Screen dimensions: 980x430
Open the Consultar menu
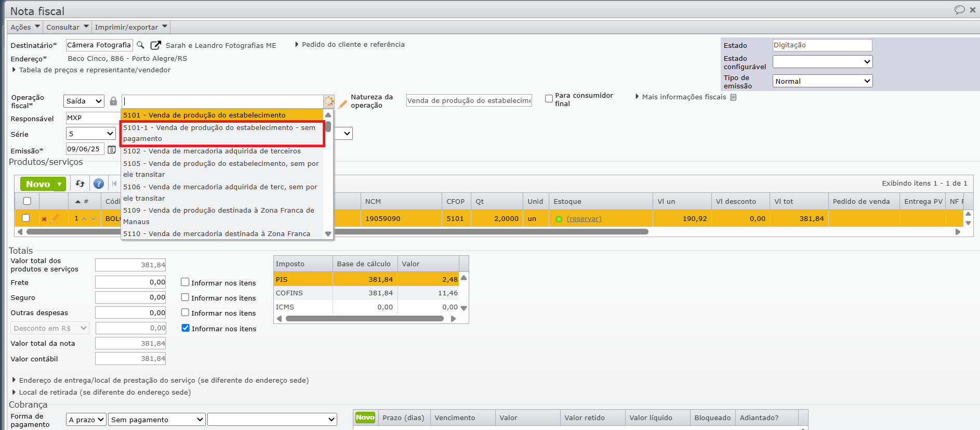pyautogui.click(x=67, y=27)
